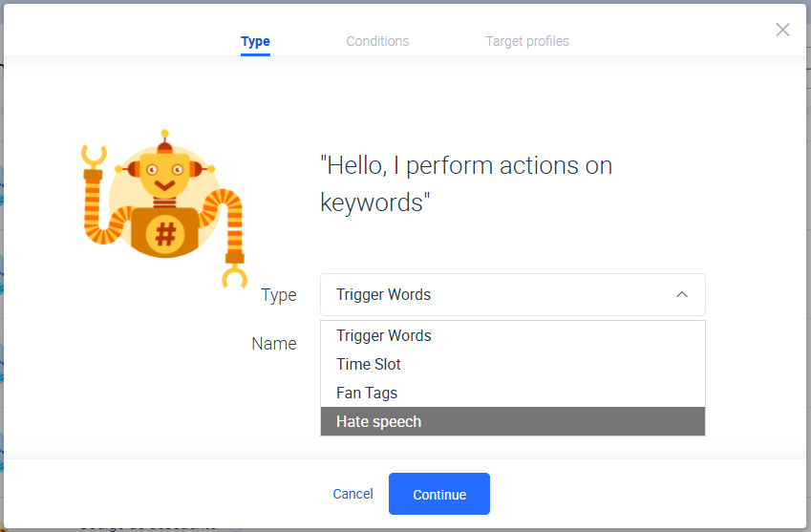Click the Continue button
This screenshot has height=532, width=811.
tap(439, 494)
